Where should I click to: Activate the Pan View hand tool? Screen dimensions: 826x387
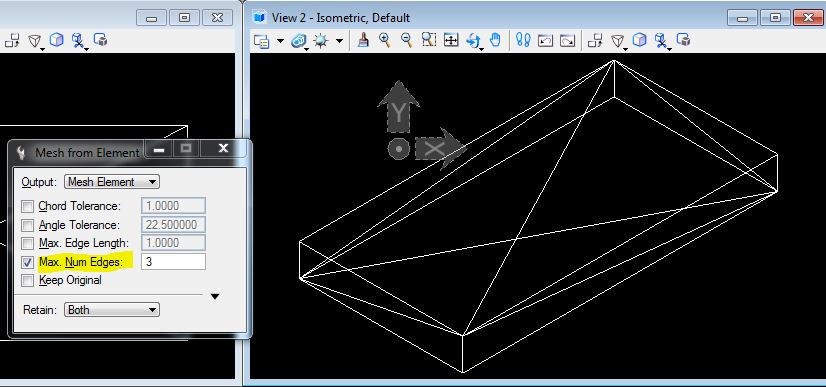(x=495, y=40)
